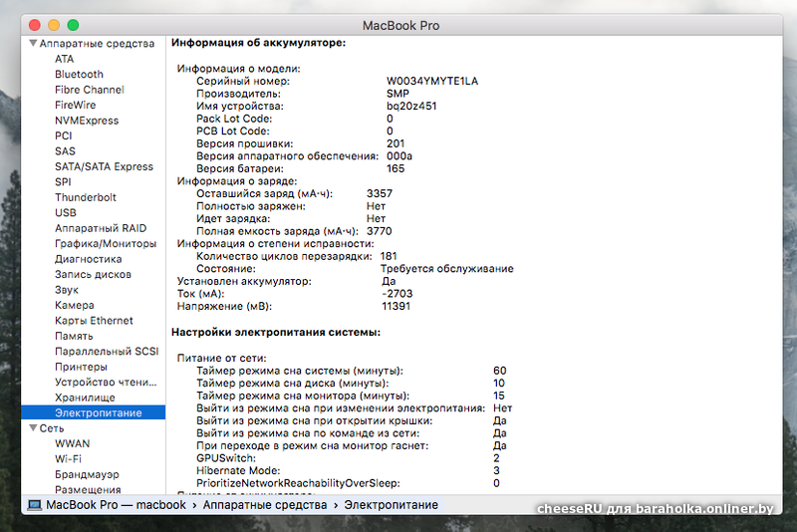Click battery version value 165
The width and height of the screenshot is (797, 532).
(395, 168)
